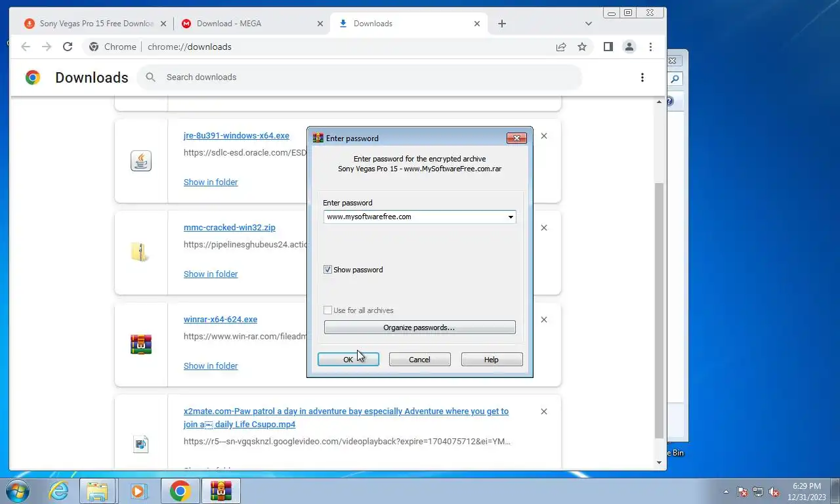Open Downloads page more actions menu
Image resolution: width=840 pixels, height=504 pixels.
click(642, 77)
